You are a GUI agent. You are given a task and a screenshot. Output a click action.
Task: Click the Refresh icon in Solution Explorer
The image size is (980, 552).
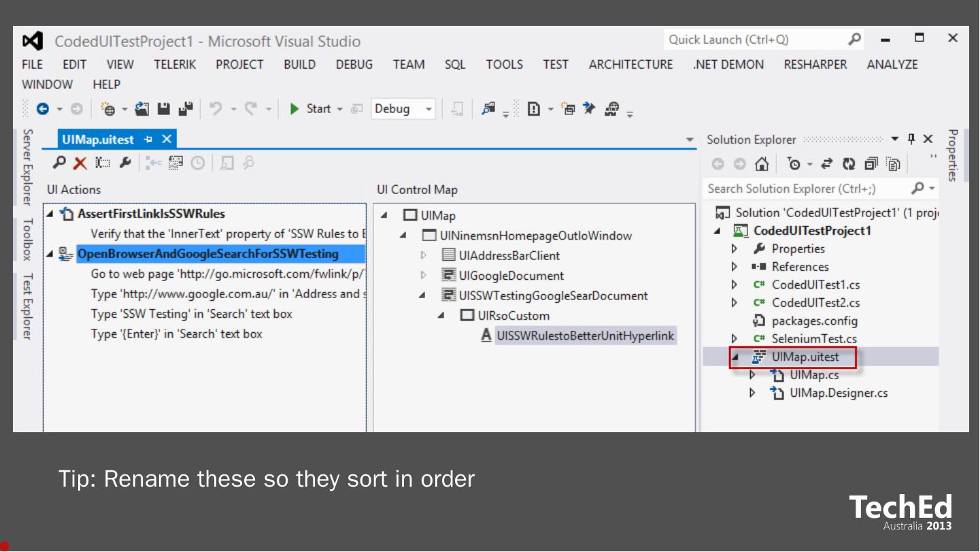click(848, 164)
